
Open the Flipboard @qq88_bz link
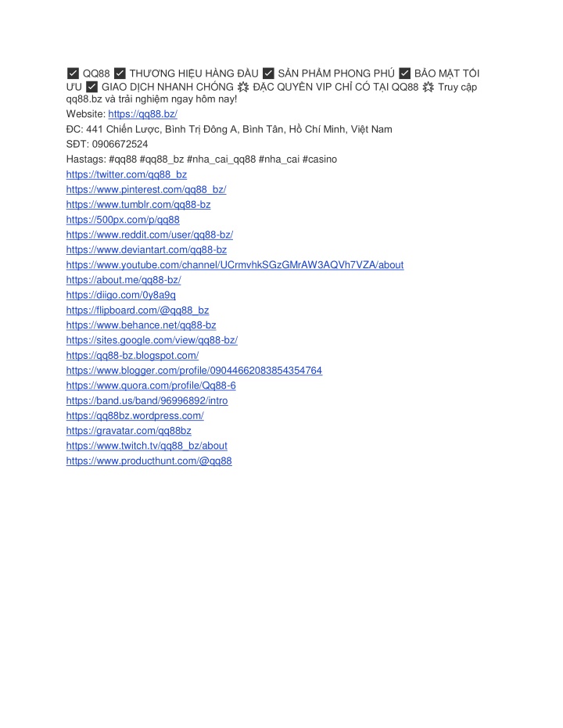pyautogui.click(x=138, y=310)
